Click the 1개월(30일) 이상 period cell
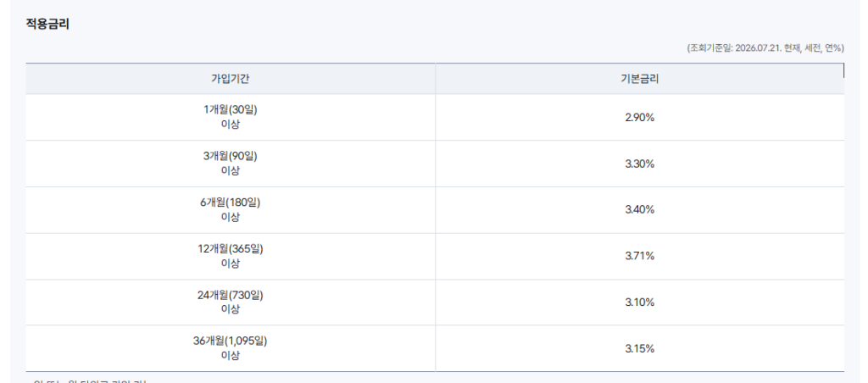The image size is (868, 383). point(231,117)
